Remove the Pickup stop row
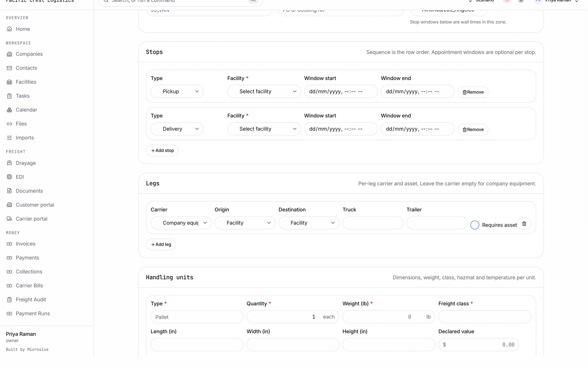The width and height of the screenshot is (588, 367). (x=473, y=92)
